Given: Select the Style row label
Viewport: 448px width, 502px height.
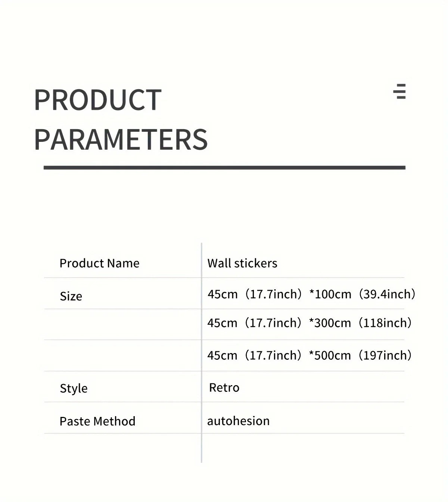Looking at the screenshot, I should pos(74,389).
